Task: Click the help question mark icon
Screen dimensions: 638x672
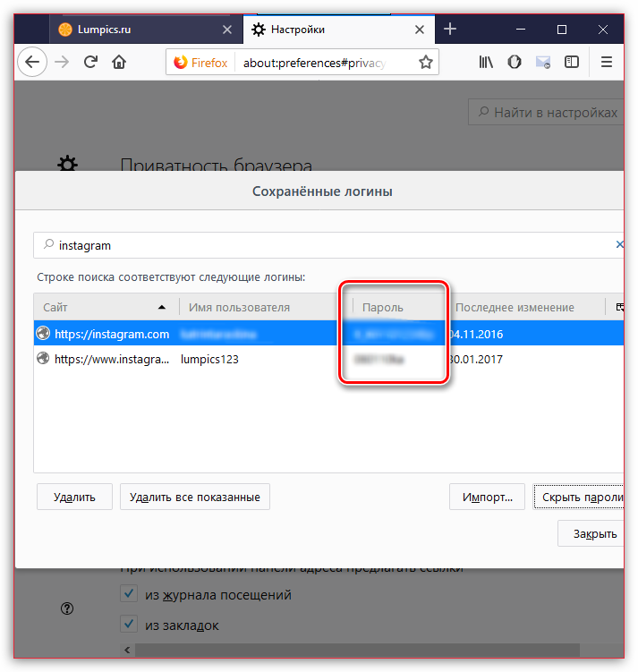Action: 67,608
